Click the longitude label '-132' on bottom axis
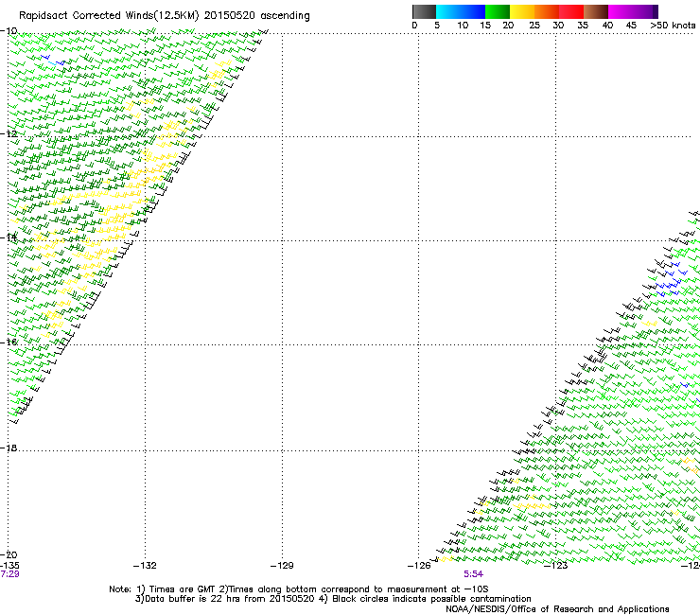This screenshot has height=615, width=700. [x=145, y=566]
